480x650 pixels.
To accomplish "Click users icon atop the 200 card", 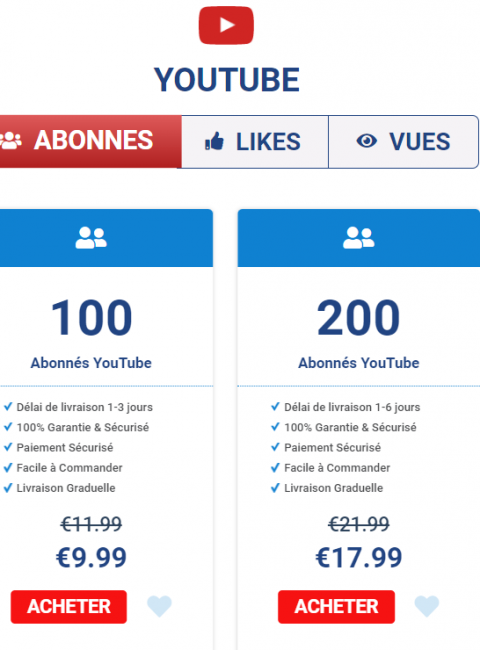I will pos(359,238).
